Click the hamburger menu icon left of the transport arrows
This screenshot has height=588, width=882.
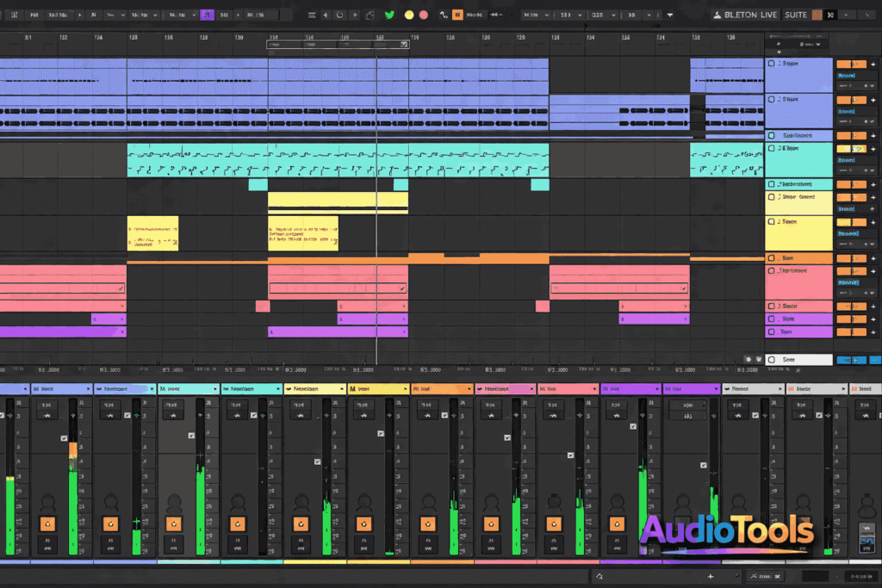pyautogui.click(x=313, y=15)
